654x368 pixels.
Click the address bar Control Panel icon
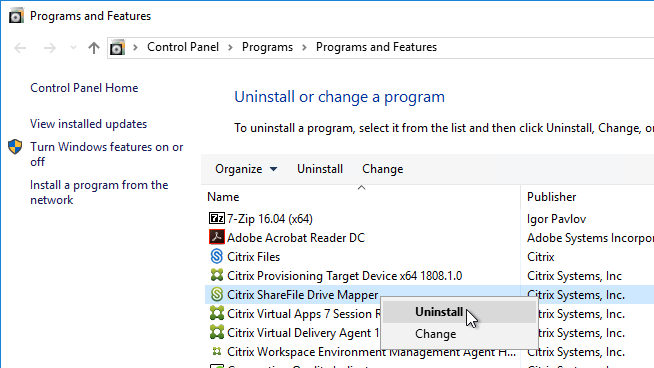point(117,48)
